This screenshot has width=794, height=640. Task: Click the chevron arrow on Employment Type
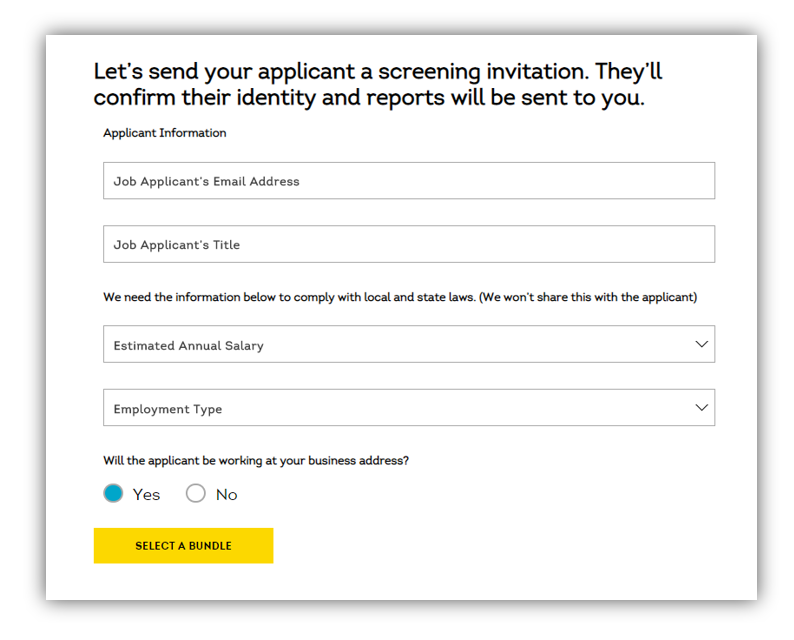pos(701,408)
